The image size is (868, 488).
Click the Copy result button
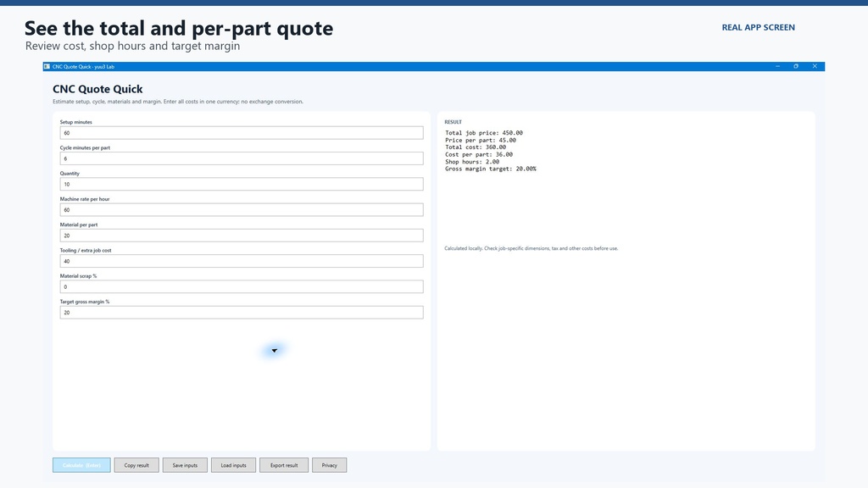click(x=136, y=465)
